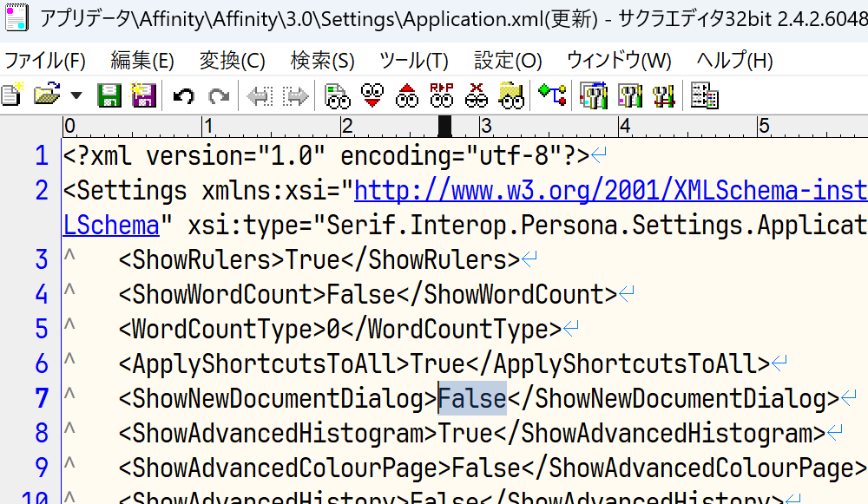This screenshot has width=868, height=504.
Task: Click the <ShowRulers> opening tag
Action: click(x=201, y=260)
